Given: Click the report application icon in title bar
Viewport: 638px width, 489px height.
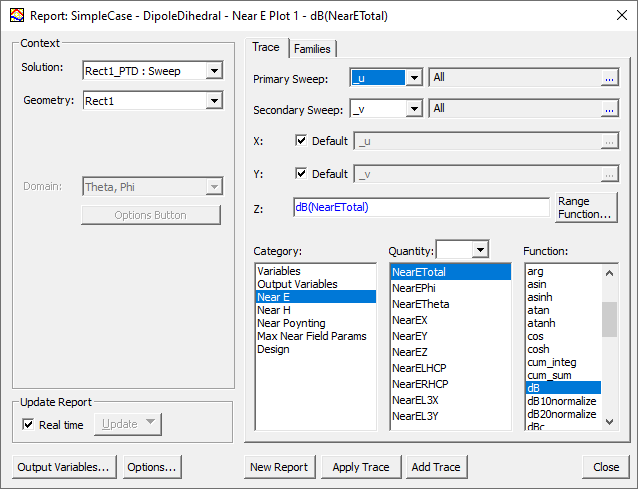Looking at the screenshot, I should pos(17,15).
